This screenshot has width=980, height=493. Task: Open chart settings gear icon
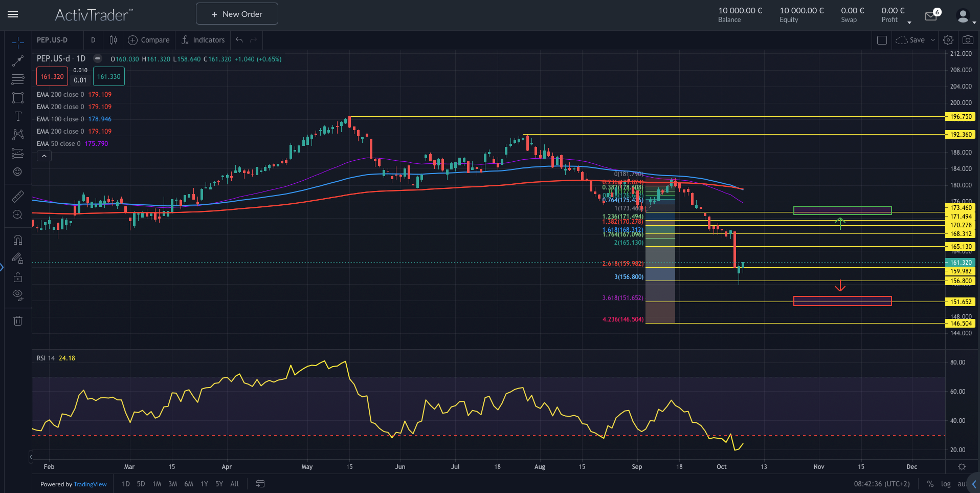[x=948, y=40]
